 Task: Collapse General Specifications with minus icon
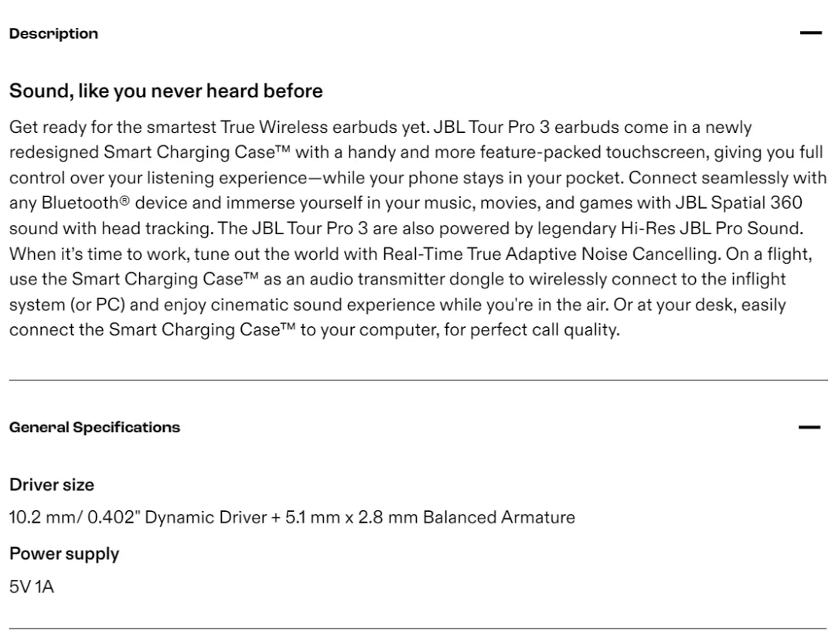click(809, 428)
